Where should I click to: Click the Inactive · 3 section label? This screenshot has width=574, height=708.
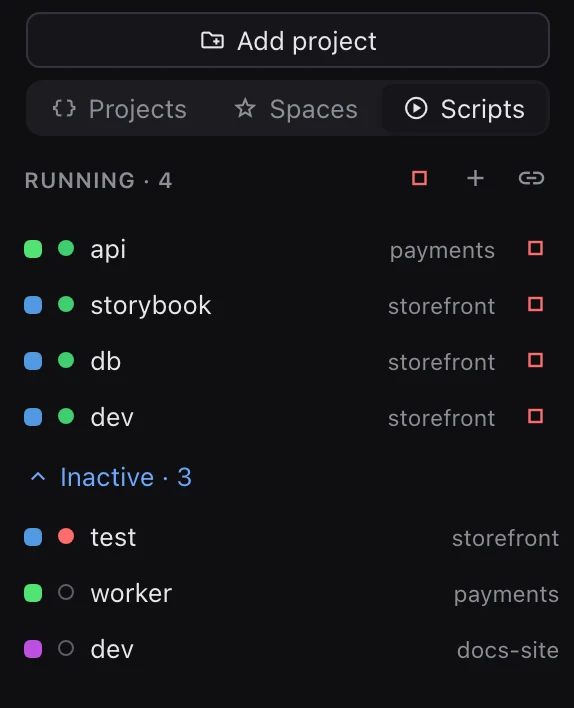click(126, 477)
